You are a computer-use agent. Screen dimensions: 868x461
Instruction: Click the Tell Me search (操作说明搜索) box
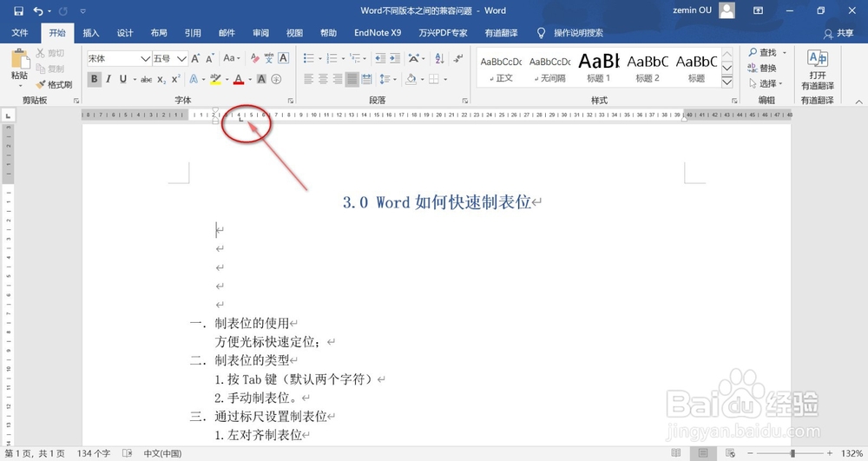coord(571,33)
